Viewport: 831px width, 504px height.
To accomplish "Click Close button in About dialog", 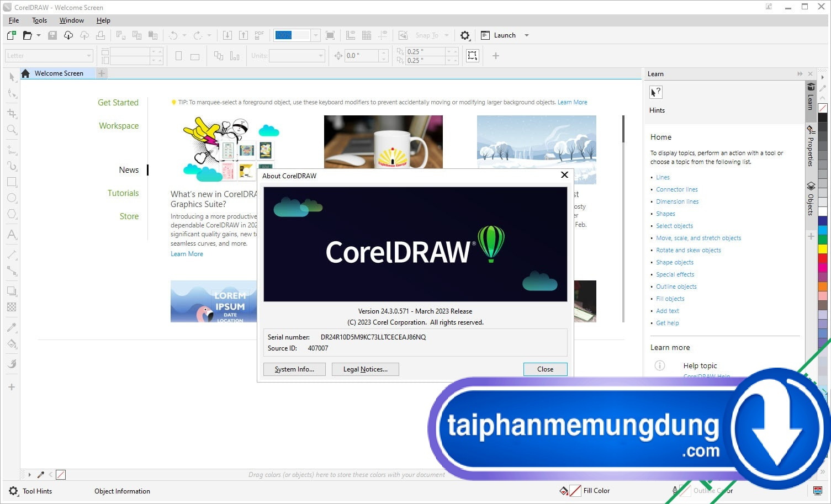I will 545,369.
